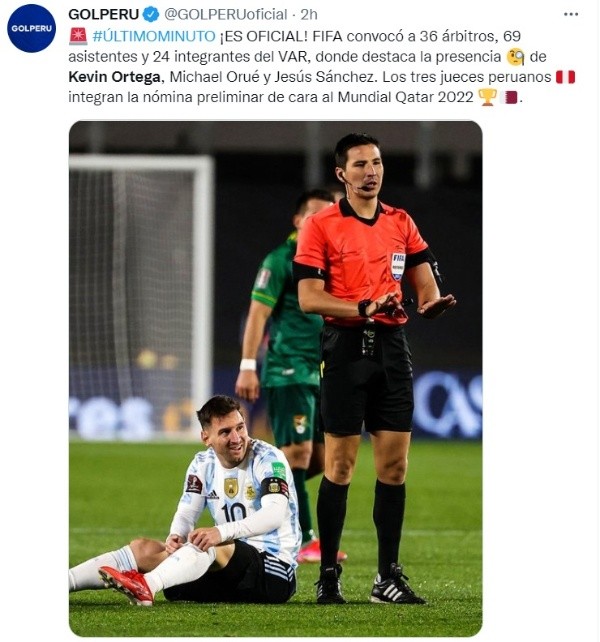Open the tweet's three-dot more menu

pos(571,14)
